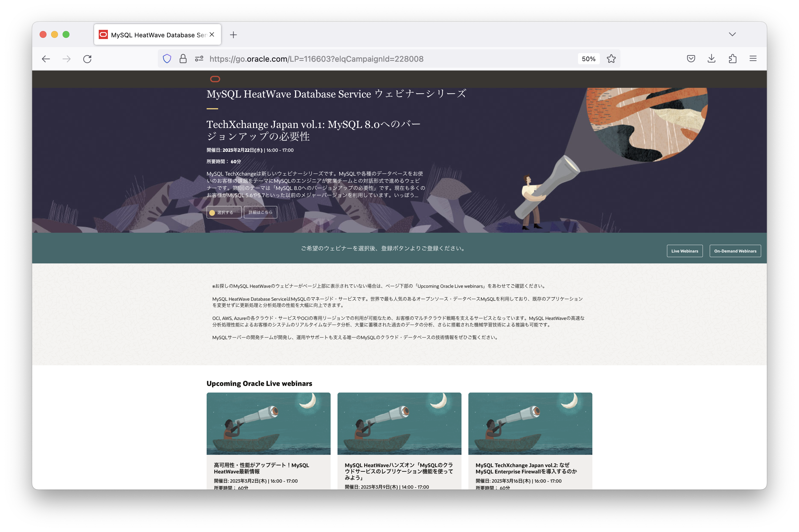This screenshot has height=532, width=799.
Task: Click the Oracle logo in header
Action: tap(215, 79)
